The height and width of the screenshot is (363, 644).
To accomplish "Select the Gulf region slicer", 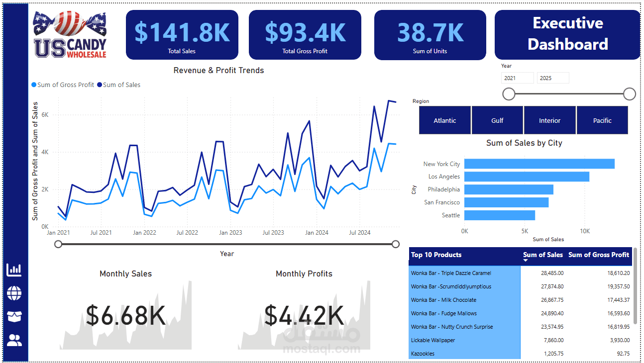I will (497, 120).
